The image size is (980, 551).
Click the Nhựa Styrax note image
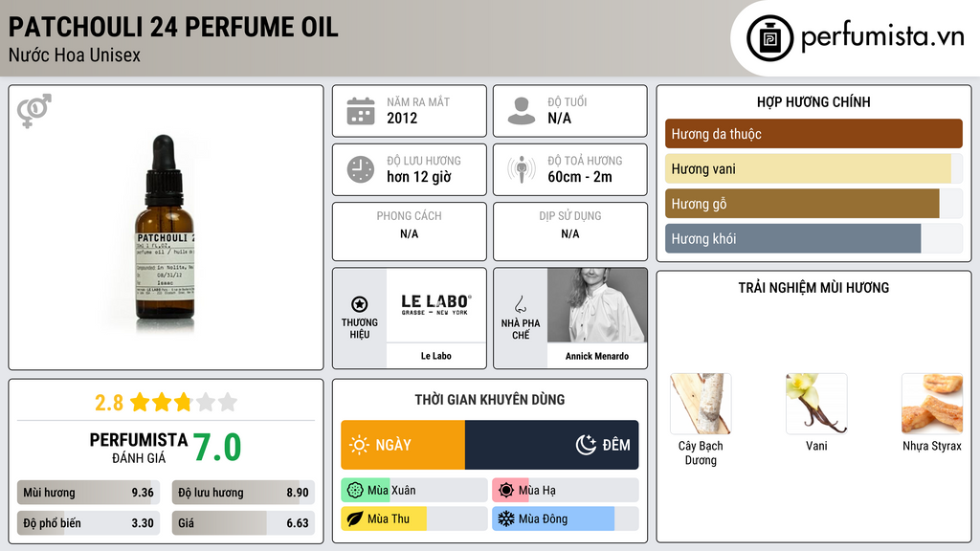point(931,403)
